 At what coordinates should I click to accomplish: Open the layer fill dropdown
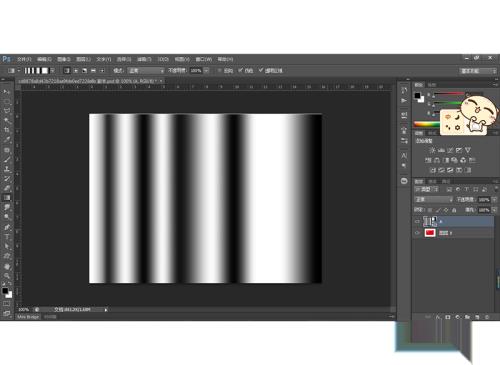494,210
